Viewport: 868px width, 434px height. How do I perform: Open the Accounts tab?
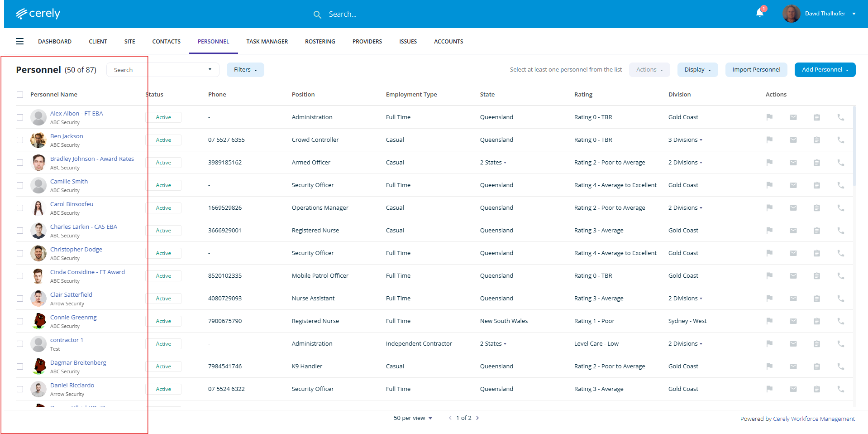tap(448, 42)
